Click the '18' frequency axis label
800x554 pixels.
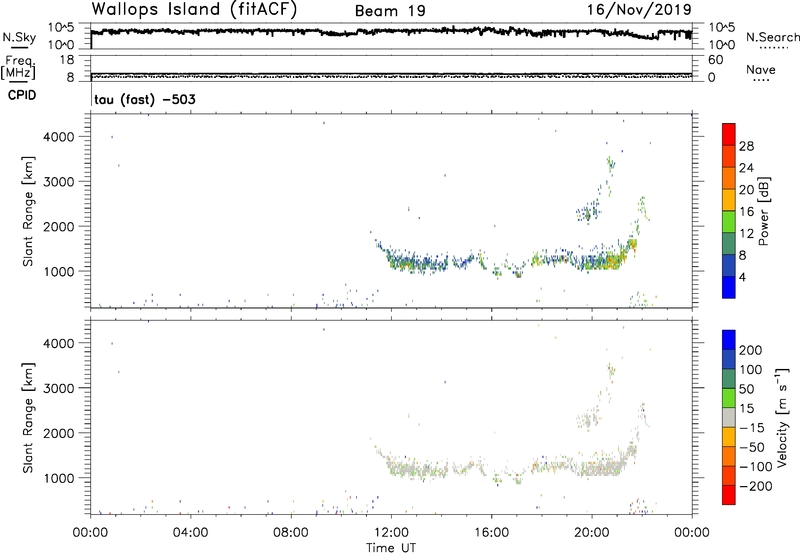tap(66, 60)
